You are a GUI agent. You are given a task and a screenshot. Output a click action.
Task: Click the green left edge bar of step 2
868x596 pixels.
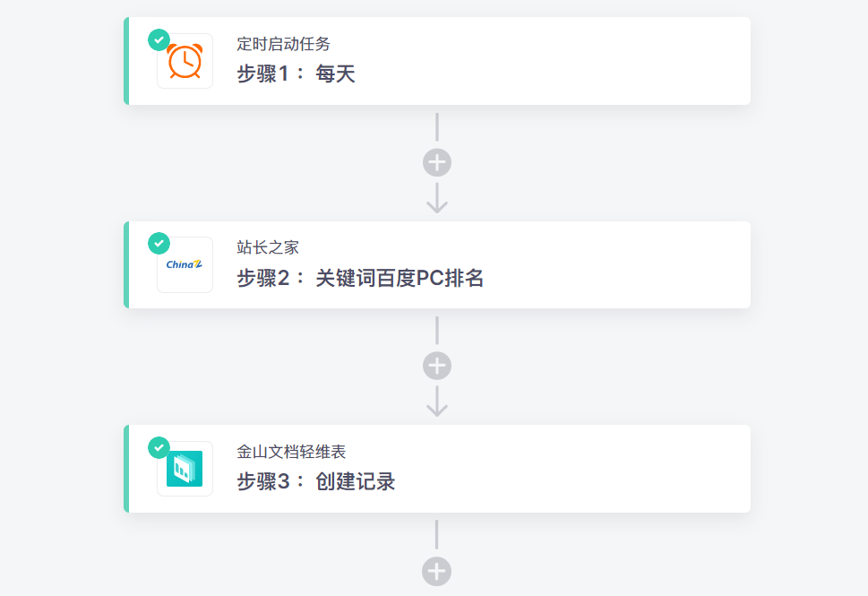coord(126,264)
